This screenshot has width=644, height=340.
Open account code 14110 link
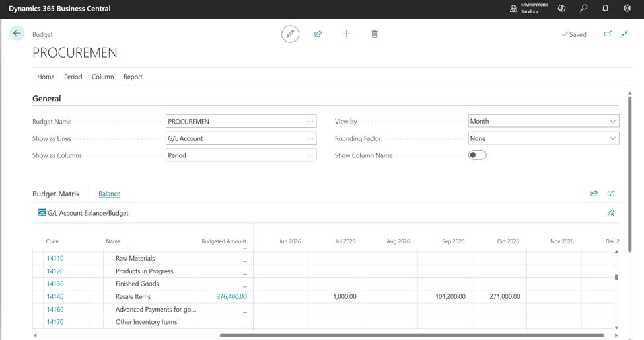55,258
